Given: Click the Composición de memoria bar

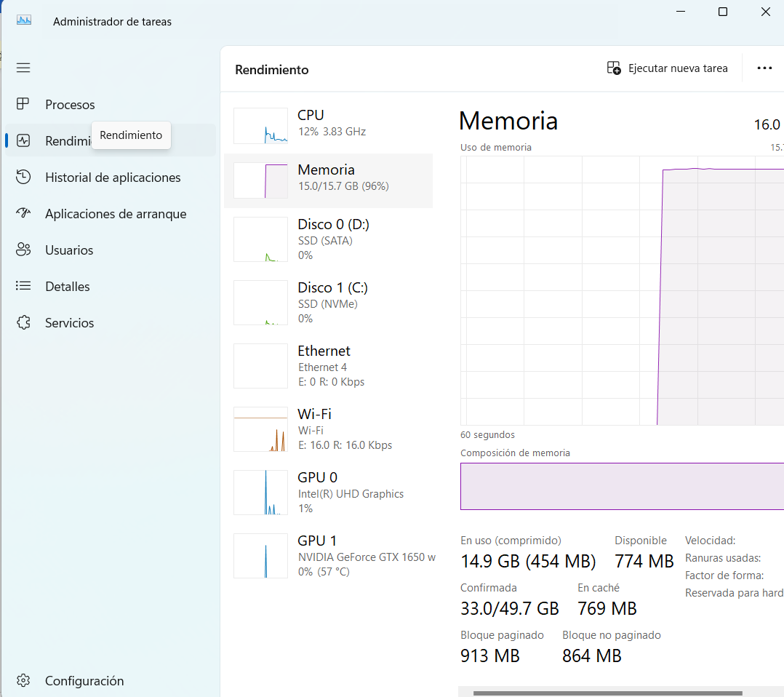Looking at the screenshot, I should coord(622,486).
